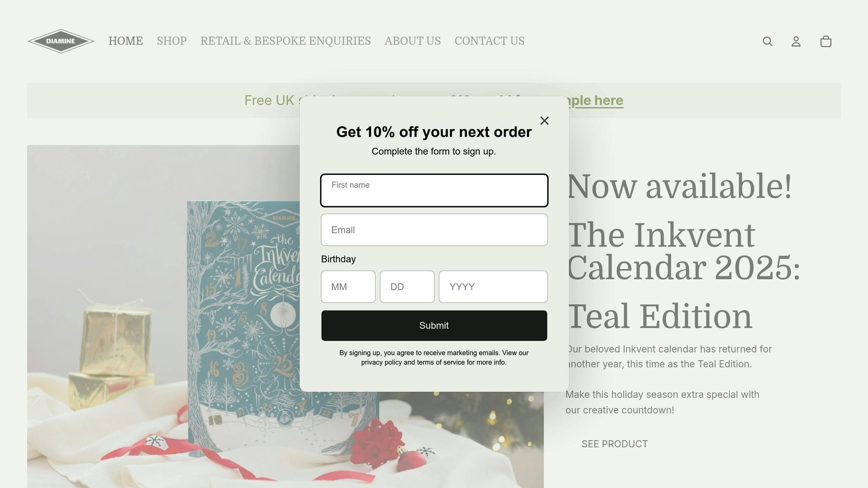The width and height of the screenshot is (868, 488).
Task: Select the birthday MM field
Action: [x=348, y=287]
